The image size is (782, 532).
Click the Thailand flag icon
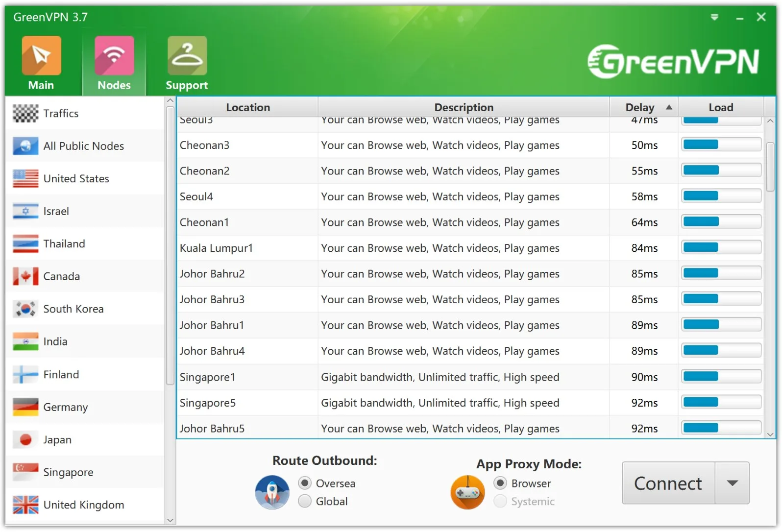coord(25,244)
